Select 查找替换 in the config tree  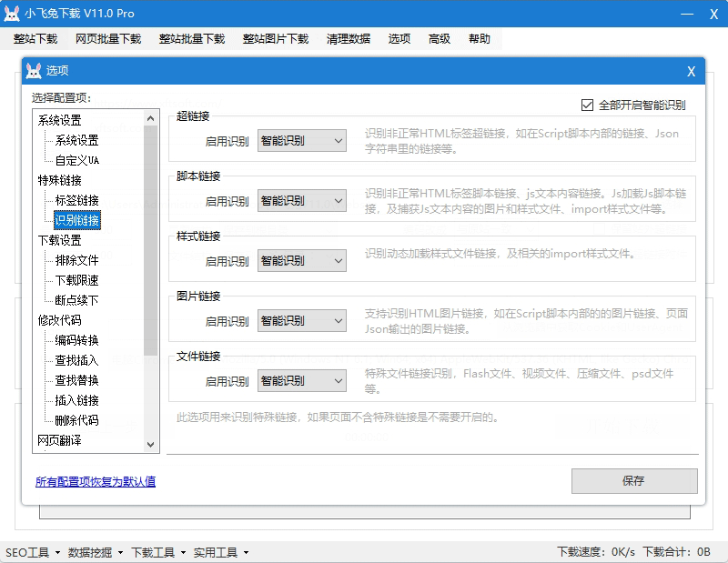[77, 380]
